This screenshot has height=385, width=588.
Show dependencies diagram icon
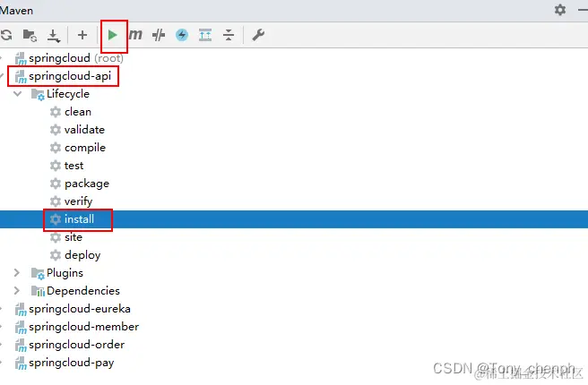tap(205, 35)
